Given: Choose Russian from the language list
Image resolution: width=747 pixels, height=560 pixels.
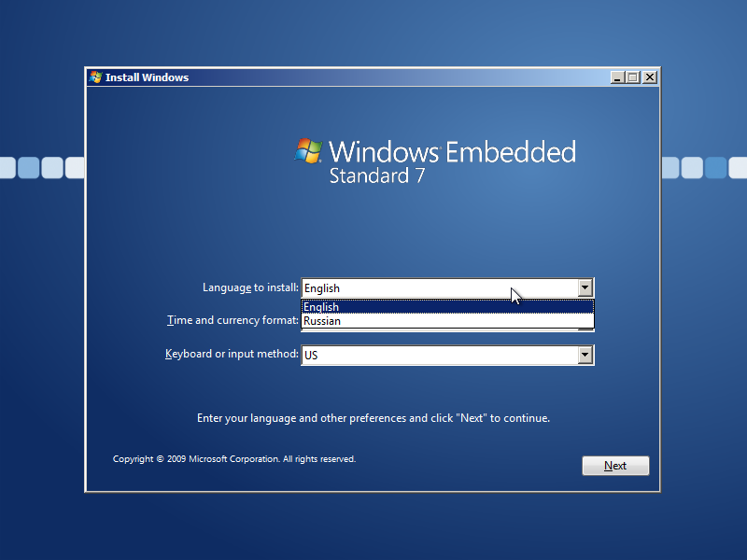Looking at the screenshot, I should point(447,321).
